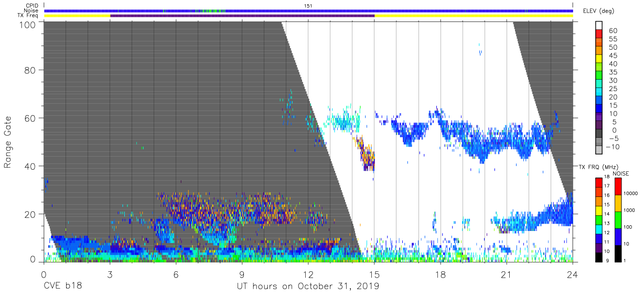Viewport: 644px width, 297px height.
Task: Pick the cyan 20–25 swatch on the ELEV colorbar
Action: 600,93
